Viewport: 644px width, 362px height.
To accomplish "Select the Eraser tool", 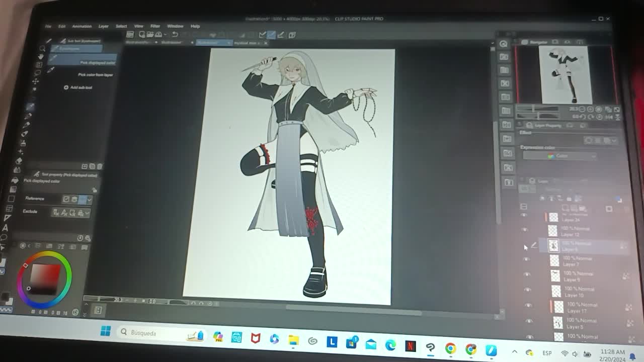I will tap(19, 160).
